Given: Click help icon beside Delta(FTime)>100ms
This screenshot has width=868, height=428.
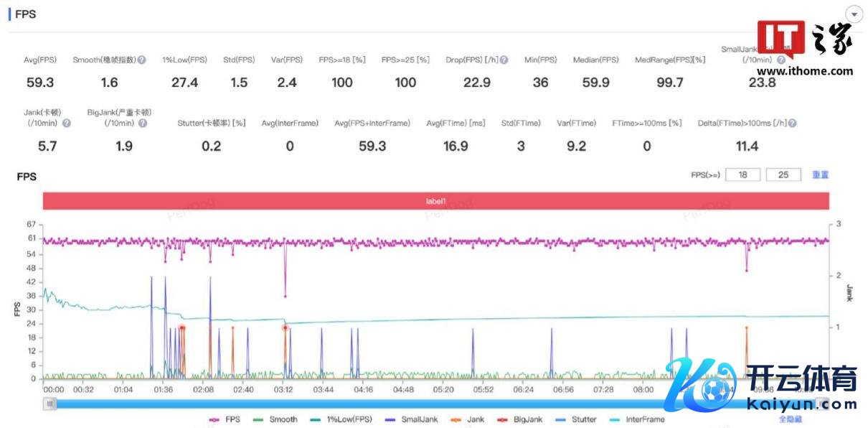Looking at the screenshot, I should 792,124.
